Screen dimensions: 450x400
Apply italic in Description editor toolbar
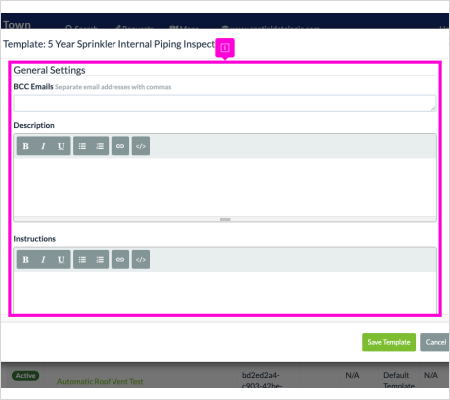point(43,146)
